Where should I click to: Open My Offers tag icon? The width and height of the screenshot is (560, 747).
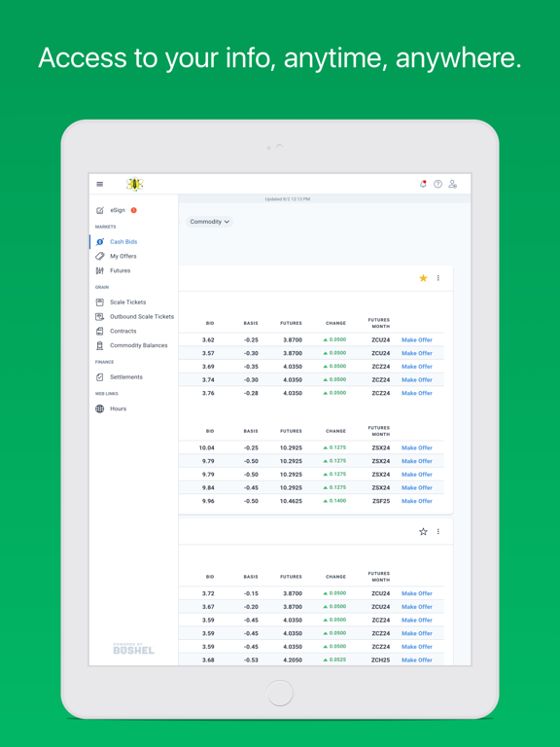(x=99, y=256)
